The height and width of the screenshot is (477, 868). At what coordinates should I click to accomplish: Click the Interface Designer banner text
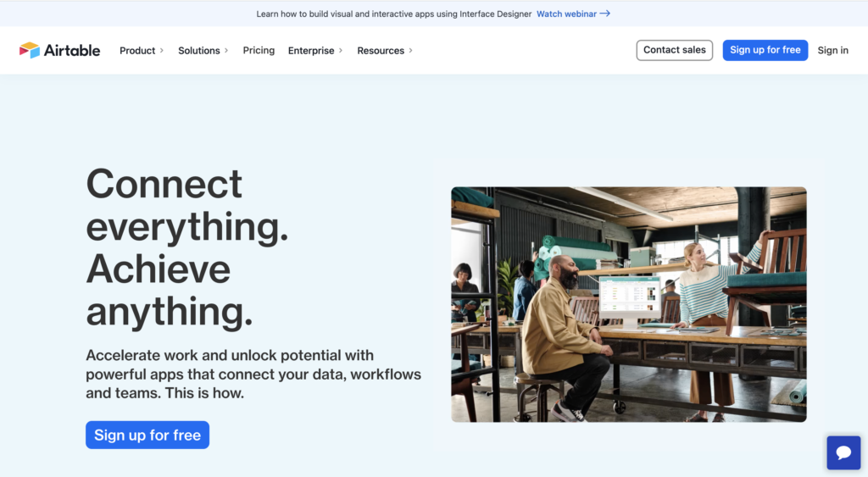pos(393,14)
